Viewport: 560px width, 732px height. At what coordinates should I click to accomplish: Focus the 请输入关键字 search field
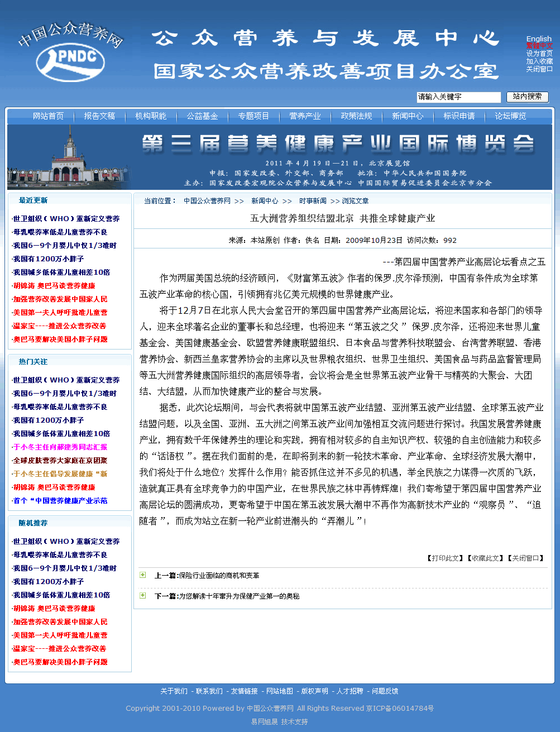[459, 97]
